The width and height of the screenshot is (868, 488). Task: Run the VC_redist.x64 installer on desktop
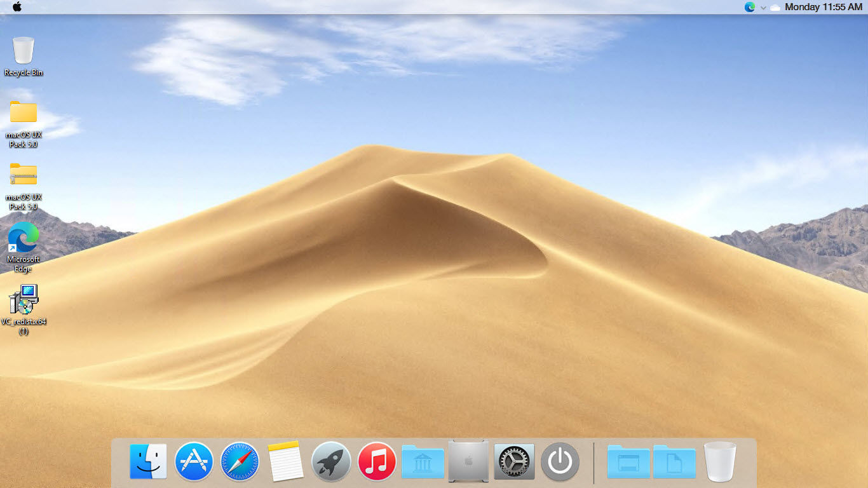[x=23, y=299]
